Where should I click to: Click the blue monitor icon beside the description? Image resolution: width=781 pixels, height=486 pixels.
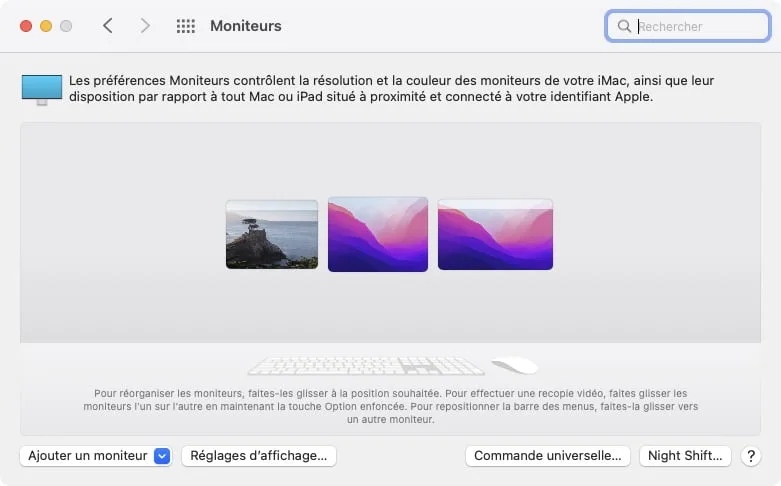pyautogui.click(x=42, y=90)
